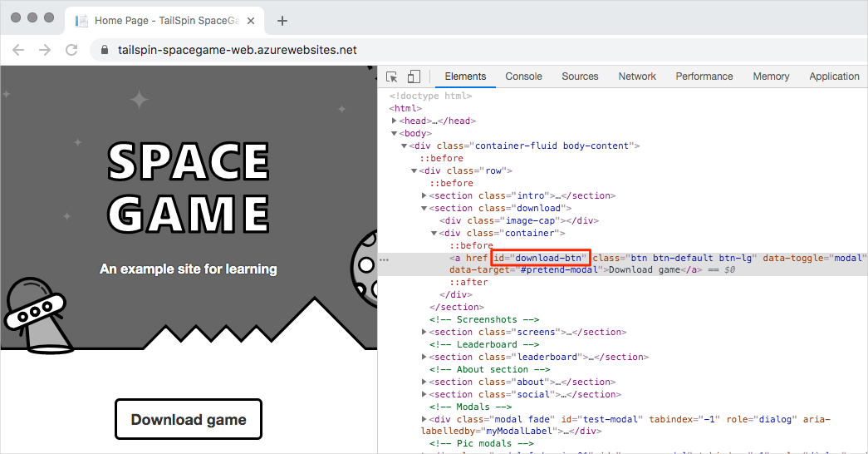The width and height of the screenshot is (868, 454).
Task: Select the Elements tab
Action: coord(465,76)
